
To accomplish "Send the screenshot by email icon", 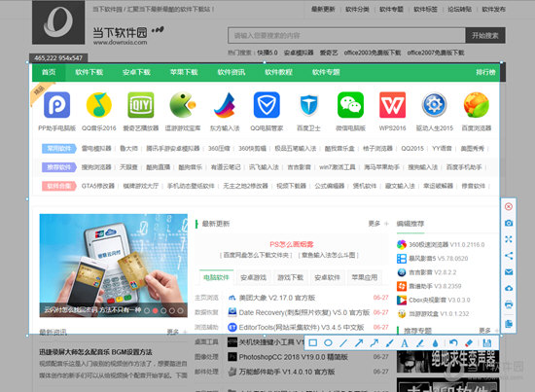I will pos(509,272).
